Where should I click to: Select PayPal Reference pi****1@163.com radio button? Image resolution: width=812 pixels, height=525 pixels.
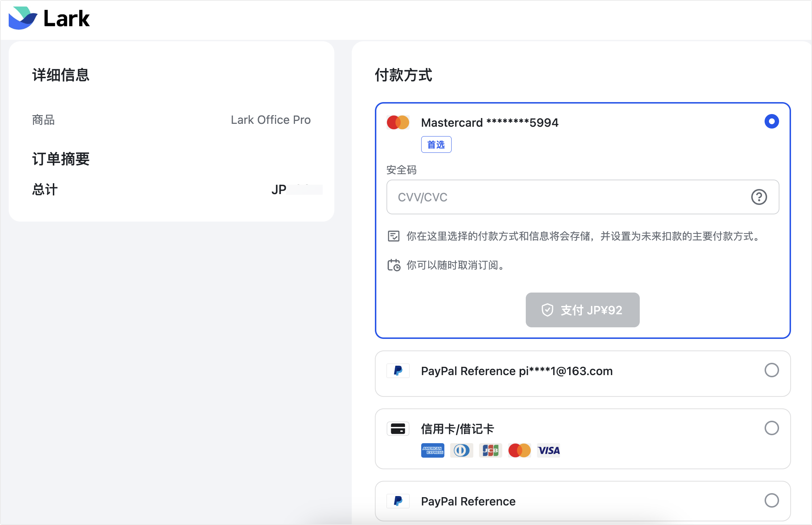pos(771,370)
